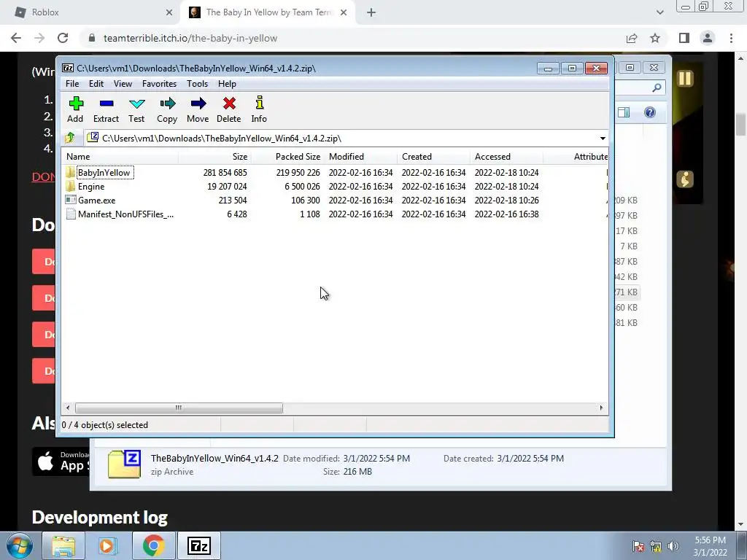Click the share page icon in Chrome
The width and height of the screenshot is (747, 560).
tap(632, 38)
